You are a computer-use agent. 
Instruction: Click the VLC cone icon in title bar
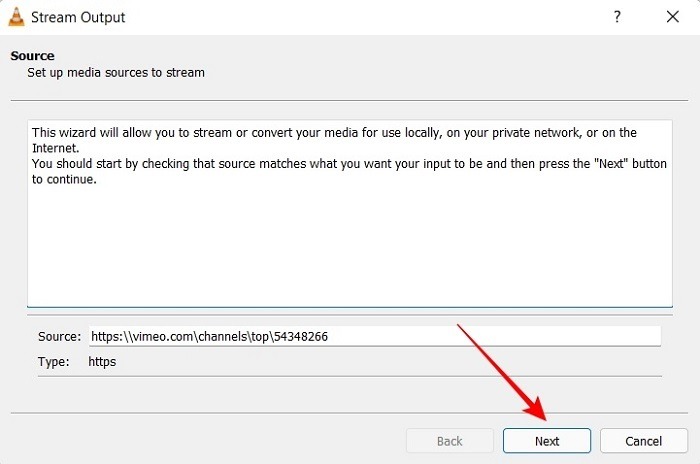coord(16,17)
